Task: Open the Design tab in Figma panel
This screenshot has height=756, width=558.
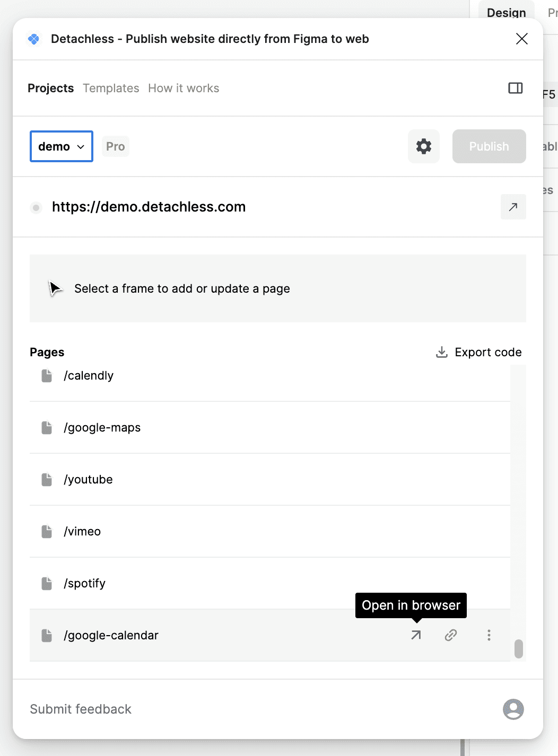Action: pos(507,12)
